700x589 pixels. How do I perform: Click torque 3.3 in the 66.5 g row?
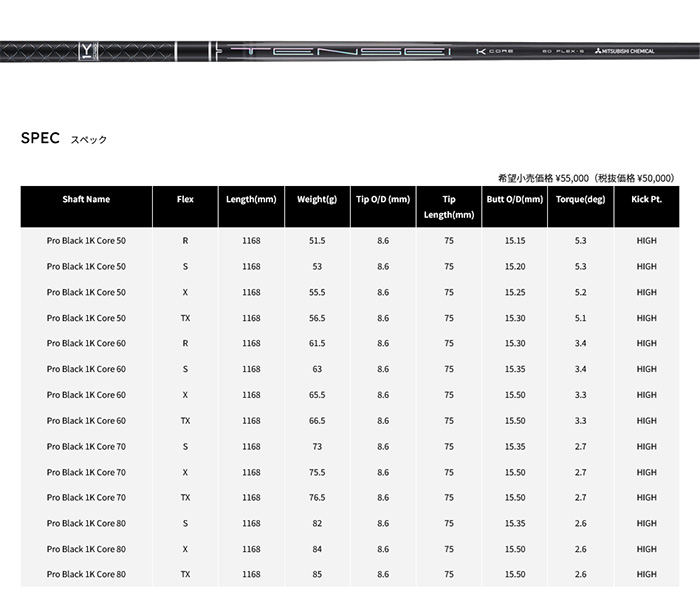point(580,421)
